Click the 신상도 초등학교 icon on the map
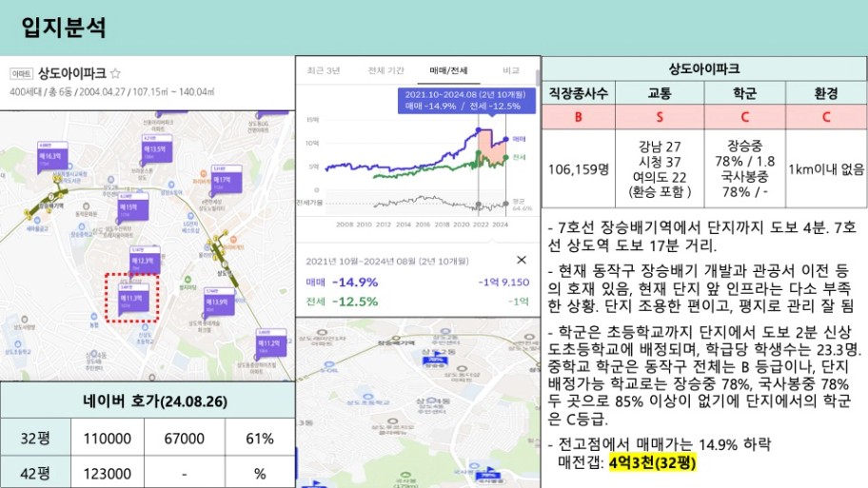868x488 pixels. point(145,328)
